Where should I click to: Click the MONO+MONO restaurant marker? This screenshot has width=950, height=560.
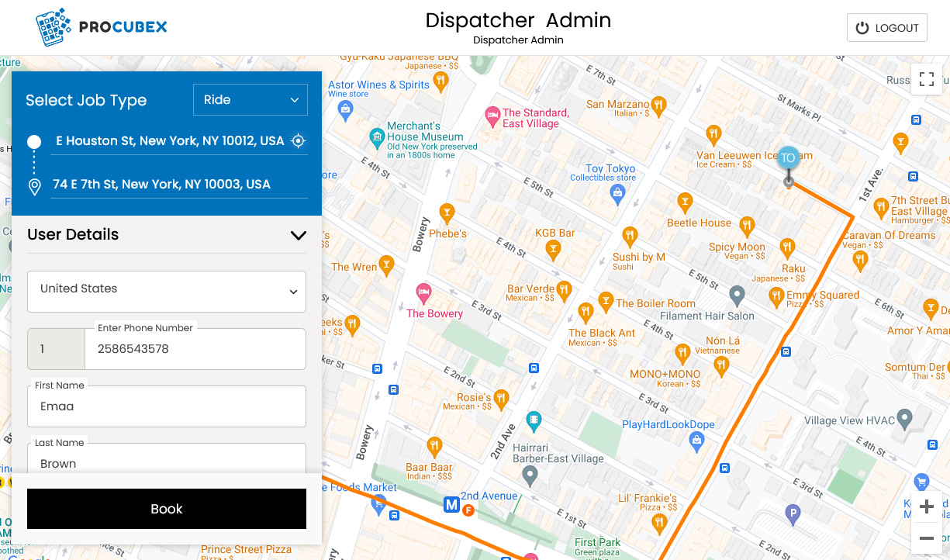682,353
